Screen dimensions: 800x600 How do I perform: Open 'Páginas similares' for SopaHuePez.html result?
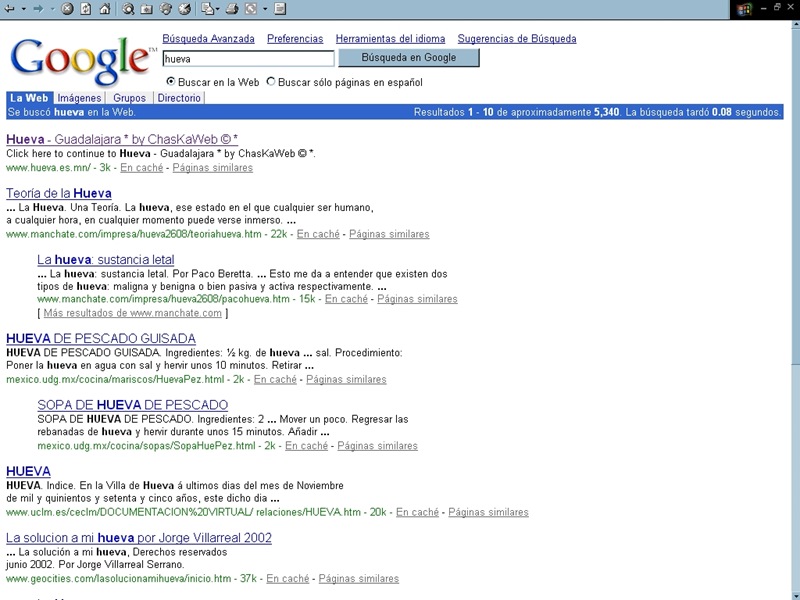[378, 446]
